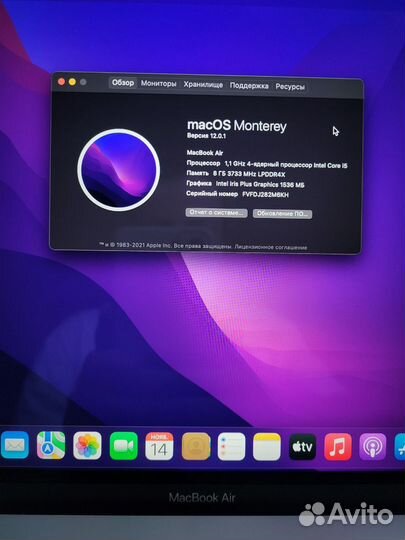Image resolution: width=405 pixels, height=540 pixels.
Task: Click the macOS Monterey round logo
Action: tap(118, 170)
